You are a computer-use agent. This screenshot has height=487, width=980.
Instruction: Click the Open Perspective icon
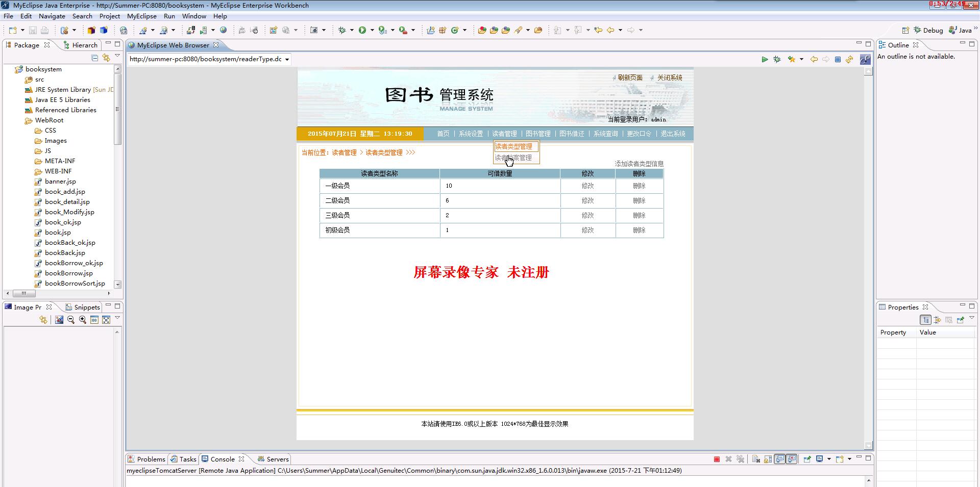[905, 30]
